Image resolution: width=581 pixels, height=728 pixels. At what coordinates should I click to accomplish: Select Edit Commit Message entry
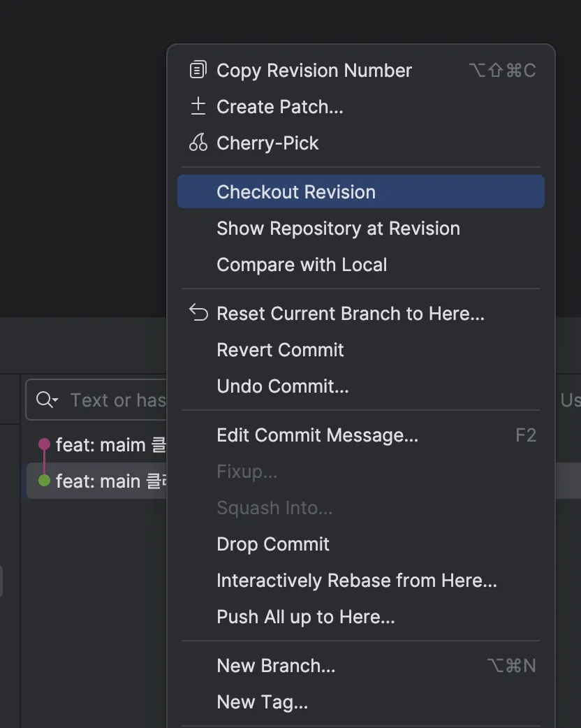coord(317,435)
